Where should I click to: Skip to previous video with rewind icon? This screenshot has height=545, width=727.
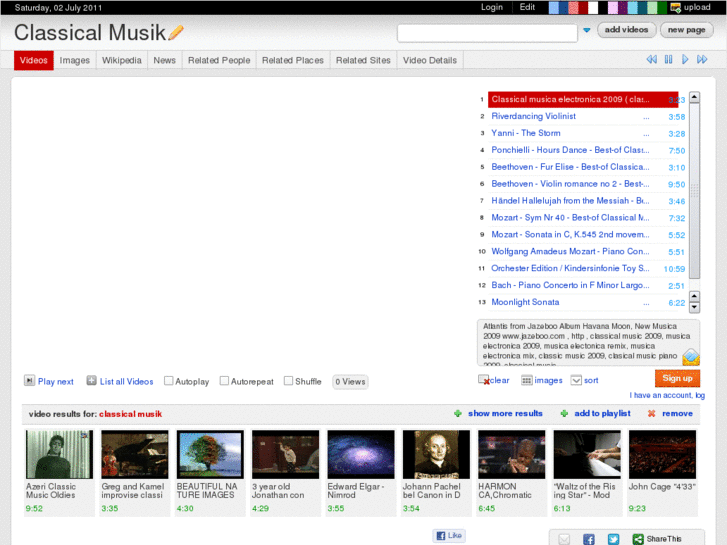pyautogui.click(x=651, y=59)
